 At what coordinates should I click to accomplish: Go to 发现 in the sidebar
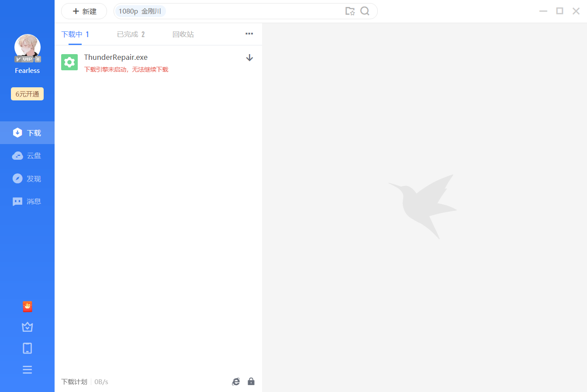27,179
